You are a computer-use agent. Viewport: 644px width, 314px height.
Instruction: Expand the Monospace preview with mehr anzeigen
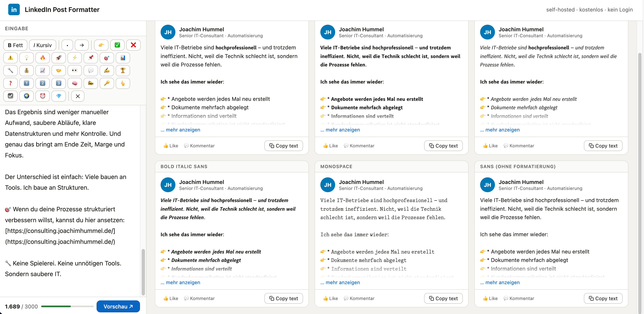[343, 282]
